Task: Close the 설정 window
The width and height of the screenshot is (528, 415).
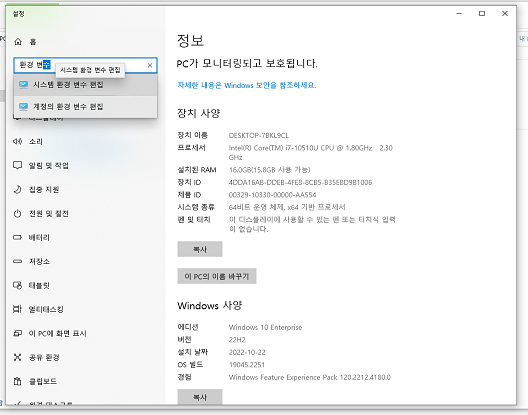Action: coord(505,13)
